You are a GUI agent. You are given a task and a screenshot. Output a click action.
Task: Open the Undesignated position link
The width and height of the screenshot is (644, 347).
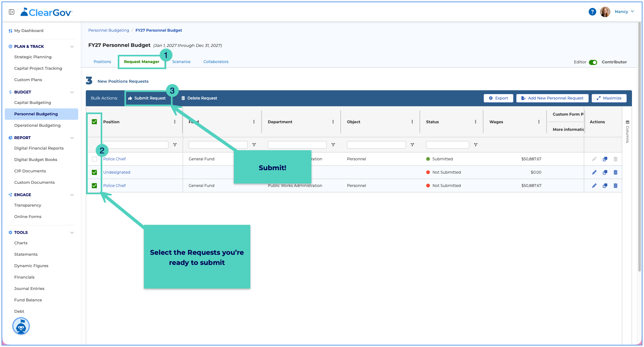point(117,172)
